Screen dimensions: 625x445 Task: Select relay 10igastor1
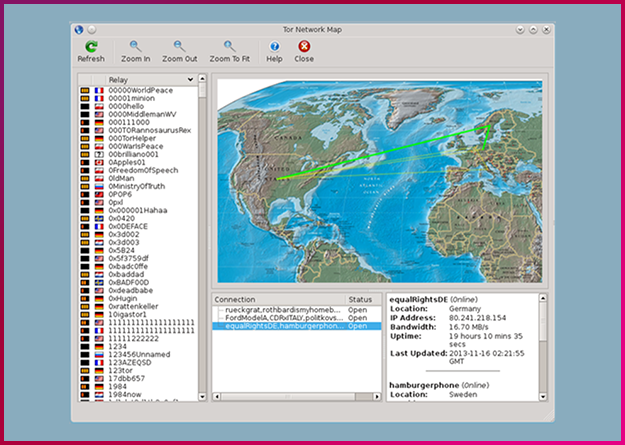pyautogui.click(x=127, y=314)
